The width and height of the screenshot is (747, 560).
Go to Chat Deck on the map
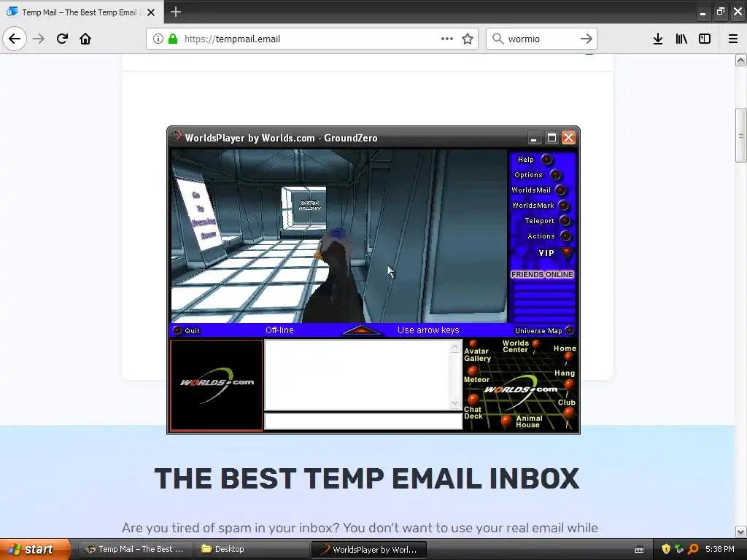point(473,399)
